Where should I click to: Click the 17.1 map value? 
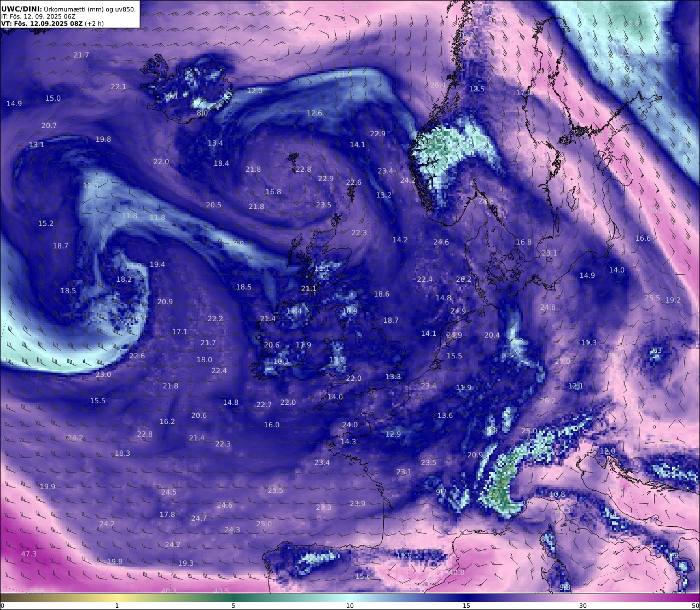point(180,332)
